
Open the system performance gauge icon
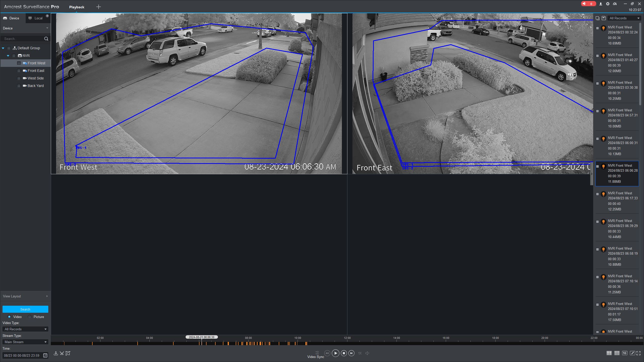615,4
